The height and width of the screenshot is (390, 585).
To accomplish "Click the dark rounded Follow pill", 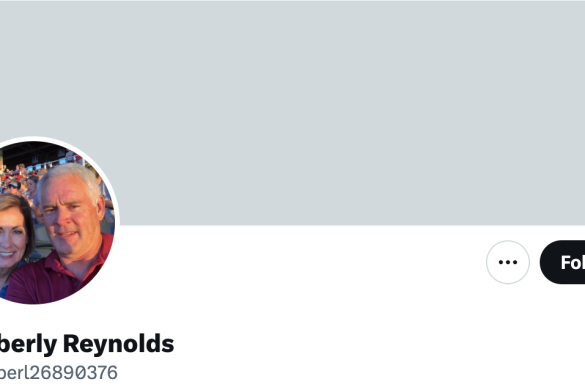I will pos(563,262).
